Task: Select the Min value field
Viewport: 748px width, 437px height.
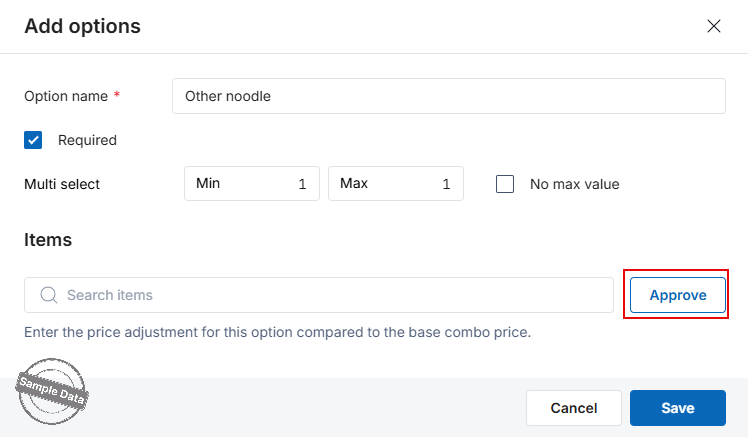Action: (x=252, y=184)
